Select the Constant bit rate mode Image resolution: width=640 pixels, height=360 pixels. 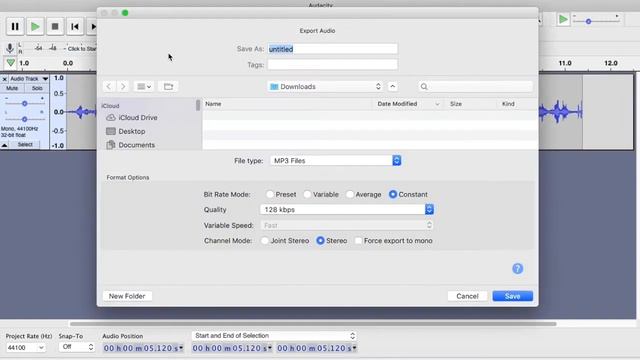coord(393,195)
